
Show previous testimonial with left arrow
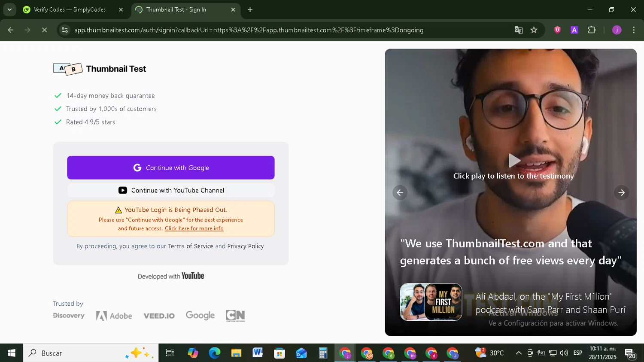point(400,192)
